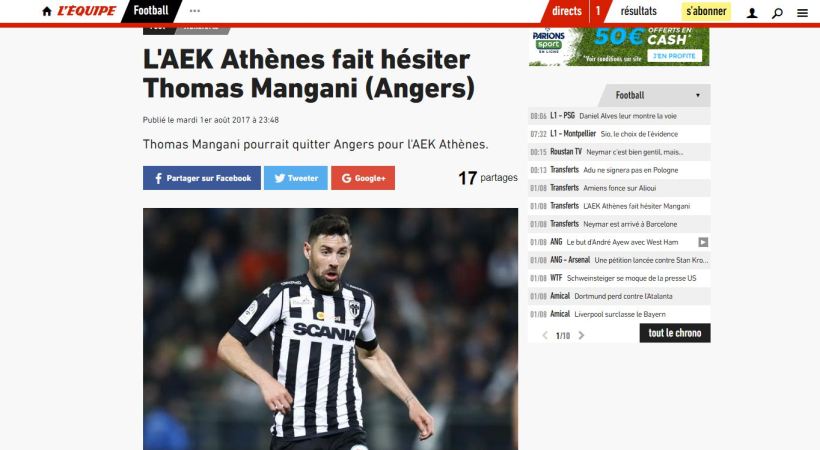The image size is (820, 450).
Task: Go to next chrono page arrow
Action: pyautogui.click(x=581, y=335)
